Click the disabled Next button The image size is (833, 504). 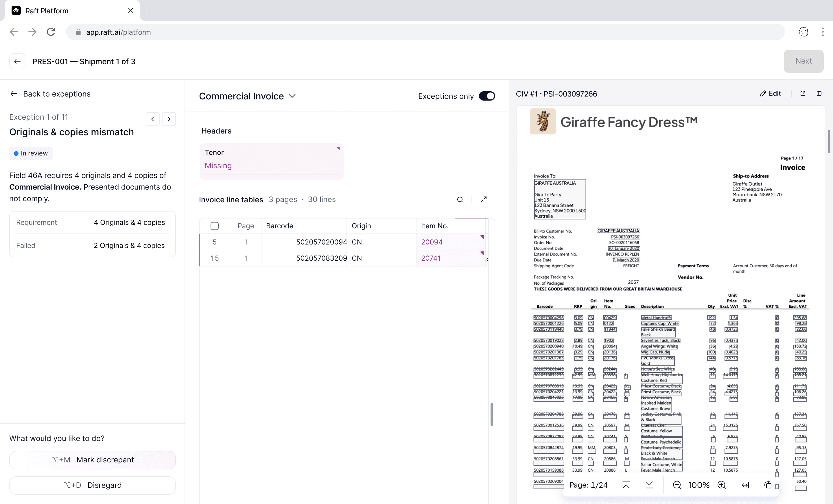point(803,61)
